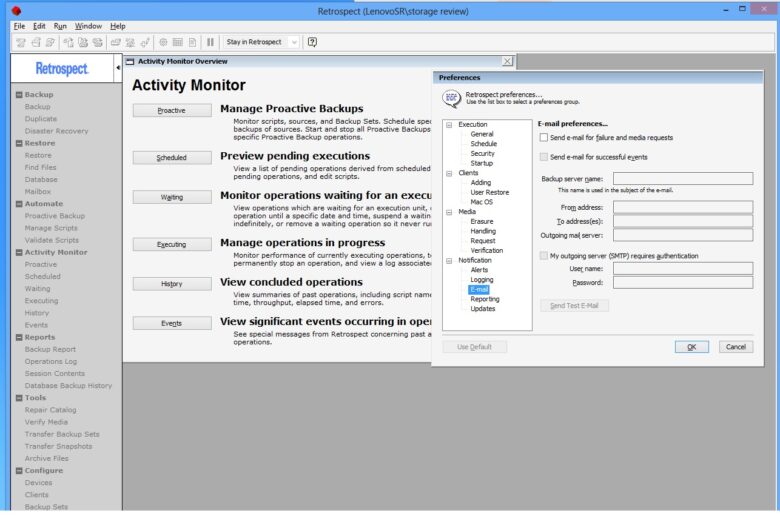The width and height of the screenshot is (780, 516).
Task: Collapse the Restore sidebar section
Action: point(19,143)
